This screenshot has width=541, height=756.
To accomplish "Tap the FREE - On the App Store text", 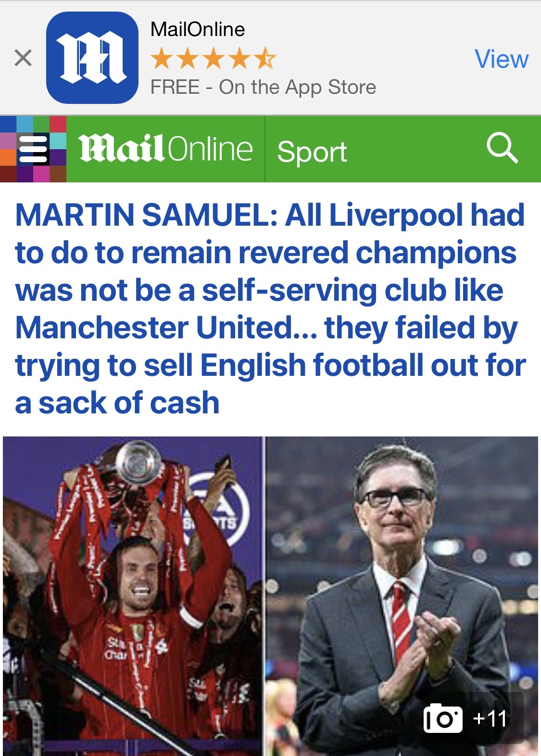I will (263, 87).
